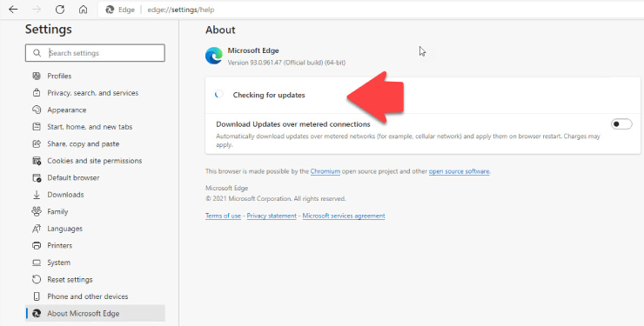Click the Printers icon
Screen dimensions: 644x326
(x=37, y=245)
